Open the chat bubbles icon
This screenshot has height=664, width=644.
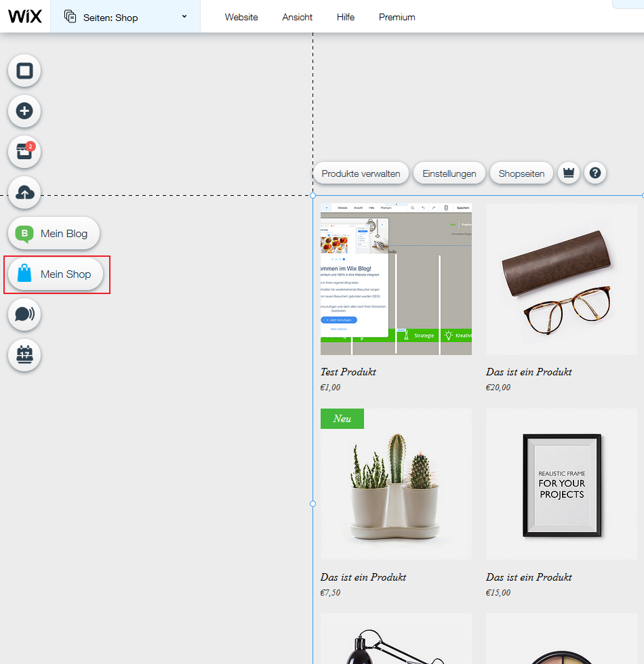[x=24, y=314]
